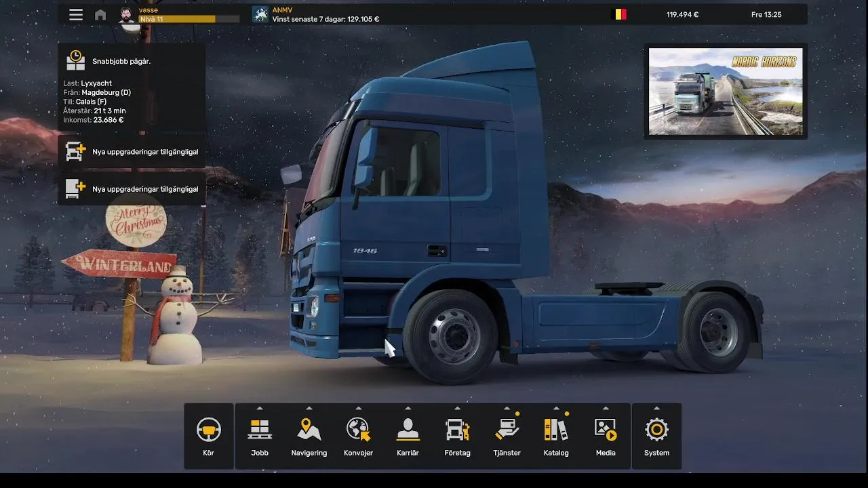Open the Tjänster menu
The height and width of the screenshot is (488, 868).
click(507, 436)
